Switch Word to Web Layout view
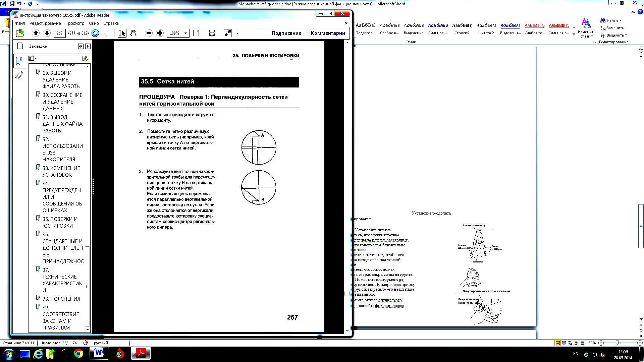 coord(570,343)
